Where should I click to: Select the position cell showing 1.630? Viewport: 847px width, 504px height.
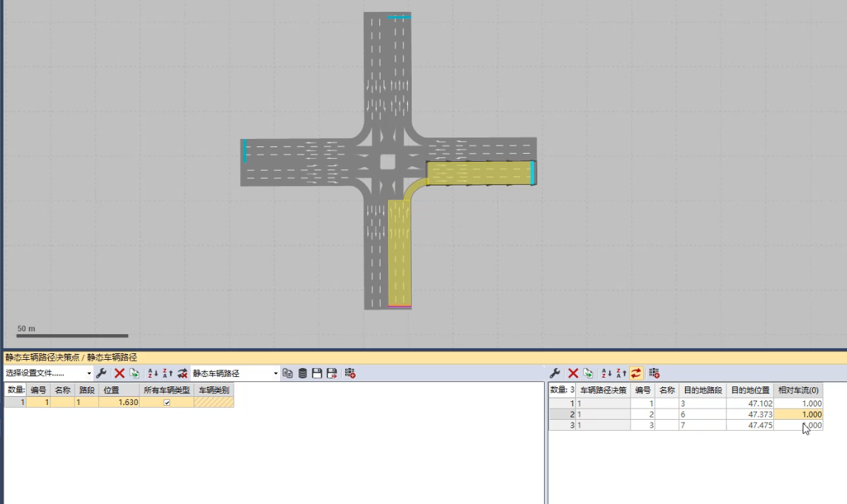click(119, 403)
